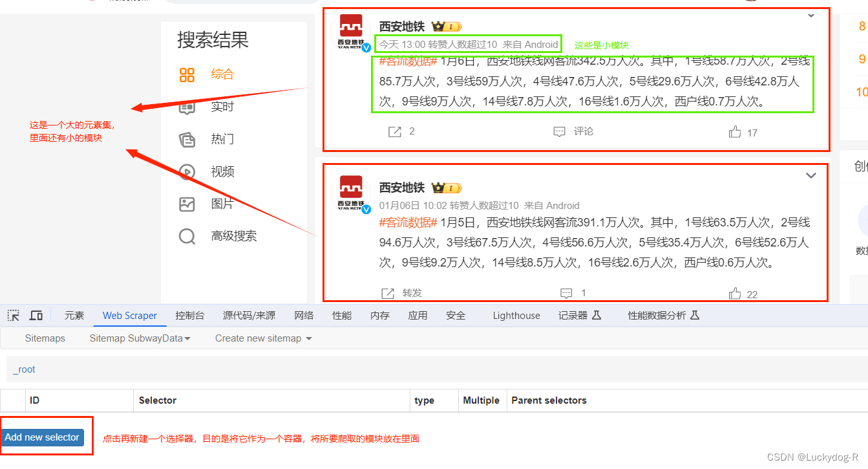
Task: Select the 图片 picture icon
Action: point(187,204)
